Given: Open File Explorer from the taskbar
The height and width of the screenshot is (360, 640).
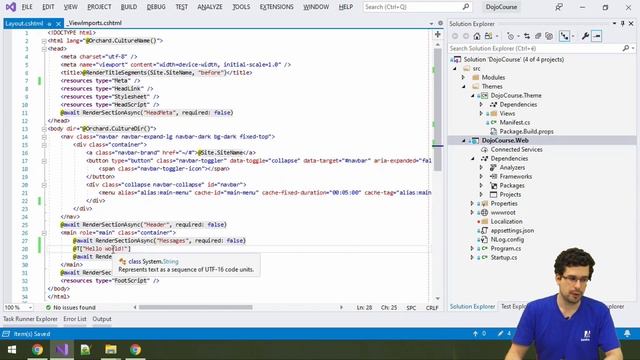Looking at the screenshot, I should pos(111,350).
